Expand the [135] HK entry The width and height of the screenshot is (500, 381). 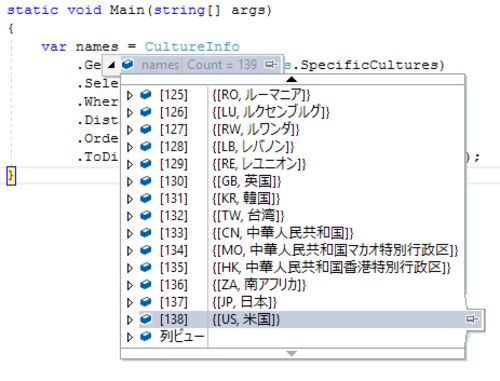[130, 268]
